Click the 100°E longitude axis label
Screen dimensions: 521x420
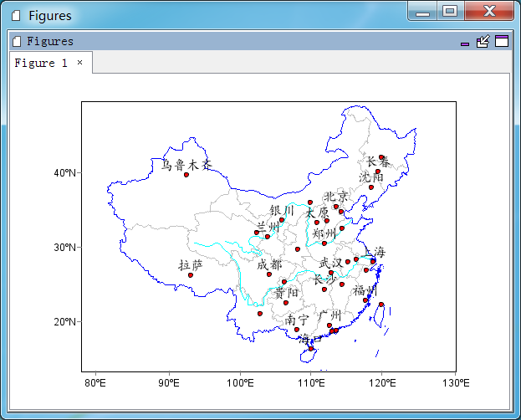coord(240,383)
